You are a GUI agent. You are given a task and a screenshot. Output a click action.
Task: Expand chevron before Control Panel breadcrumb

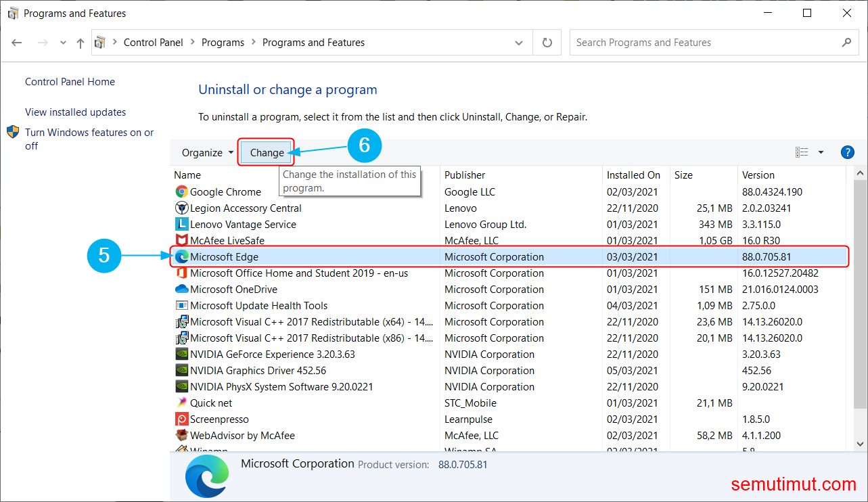pyautogui.click(x=115, y=43)
